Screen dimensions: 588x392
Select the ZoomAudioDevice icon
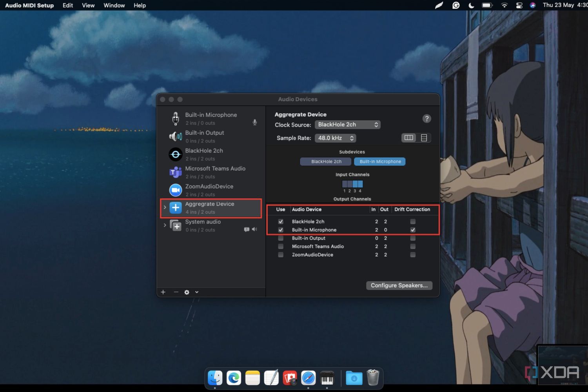tap(176, 190)
